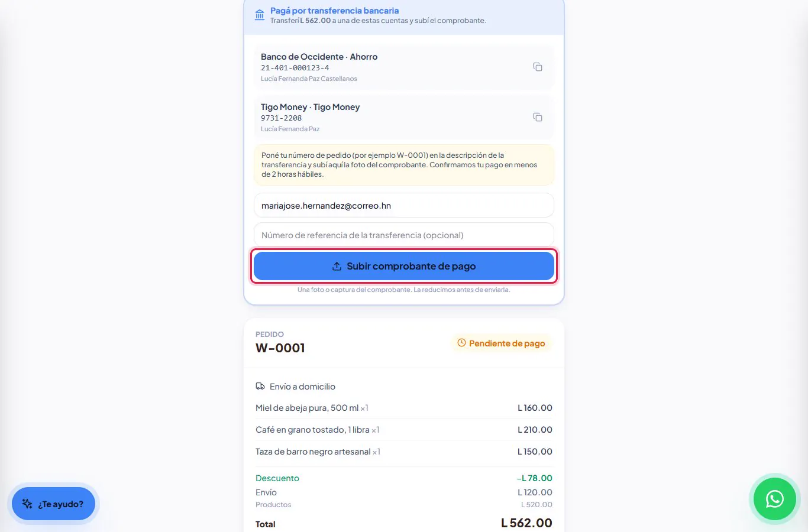The image size is (808, 532).
Task: Click the Miel de abeja pura item row
Action: click(404, 408)
